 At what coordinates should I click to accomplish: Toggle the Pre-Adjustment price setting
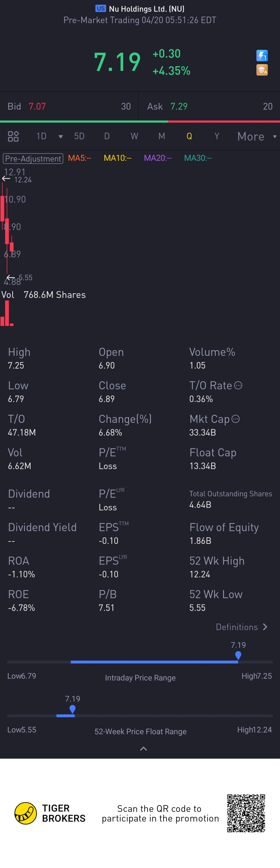pos(33,158)
